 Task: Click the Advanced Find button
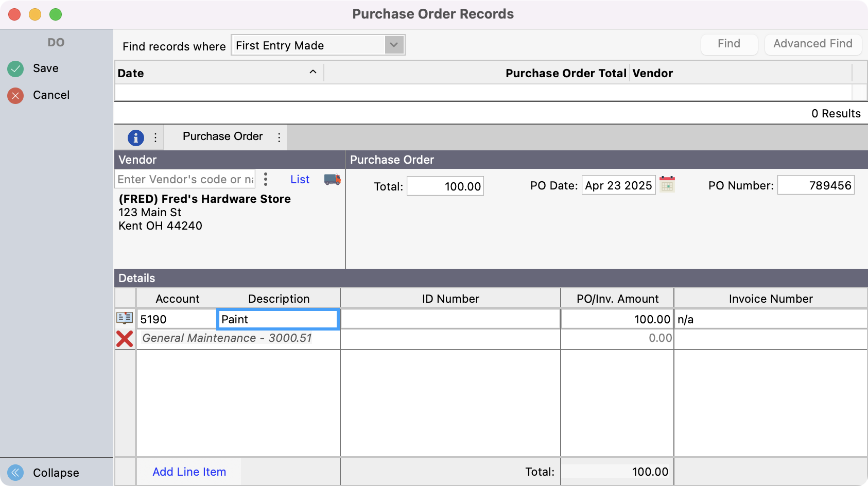pyautogui.click(x=812, y=44)
